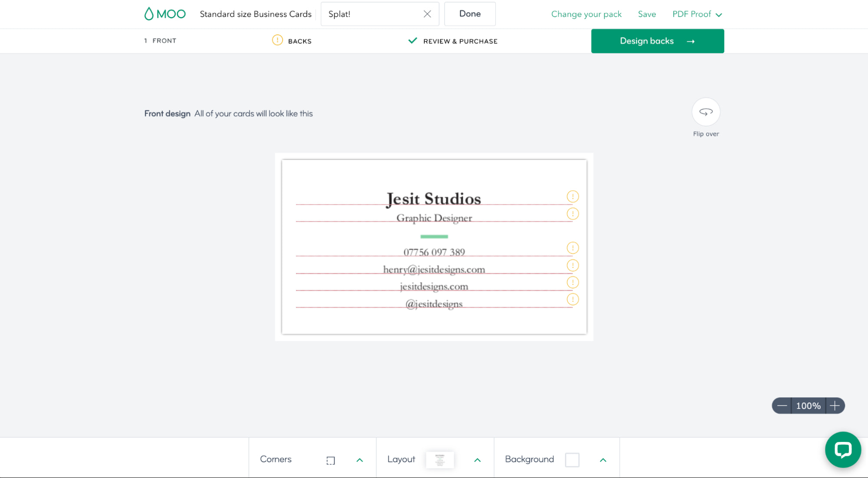Click warning icon beside Jesit Studios
This screenshot has height=478, width=868.
pyautogui.click(x=572, y=196)
